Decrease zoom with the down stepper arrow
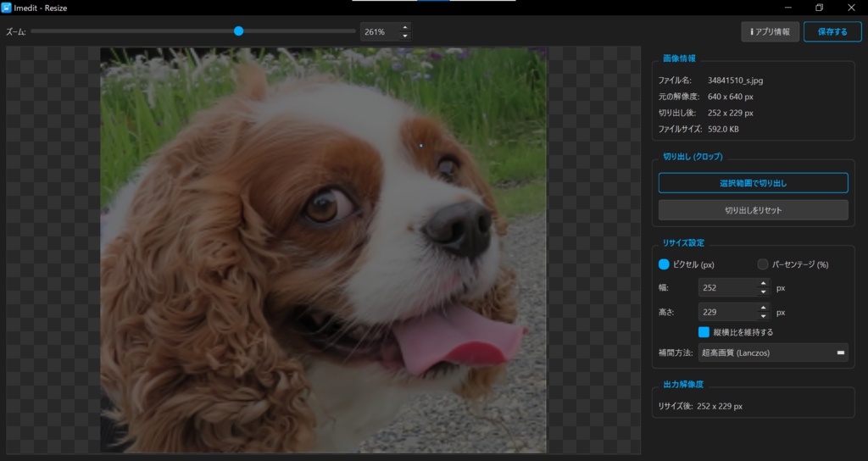868x461 pixels. pyautogui.click(x=405, y=36)
